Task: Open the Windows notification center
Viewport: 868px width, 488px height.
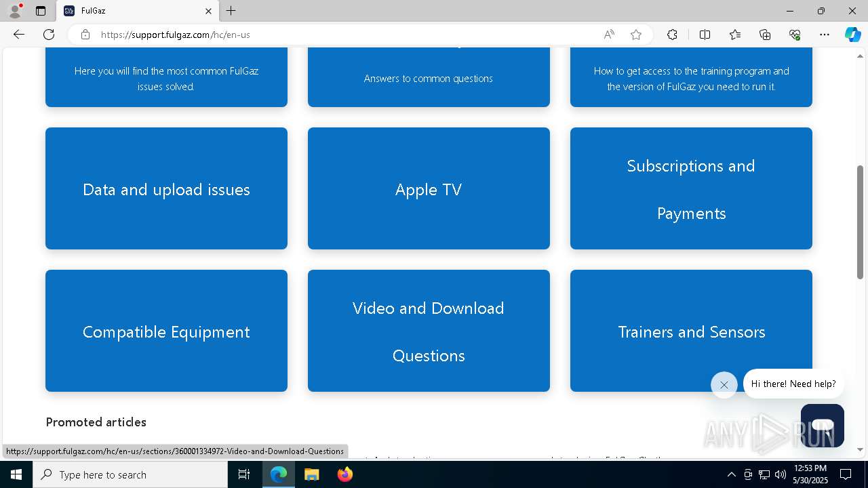Action: coord(846,474)
